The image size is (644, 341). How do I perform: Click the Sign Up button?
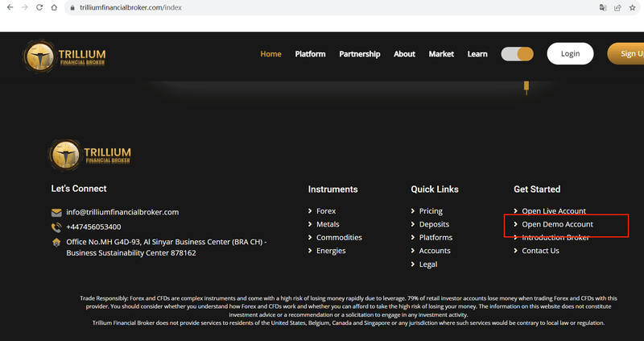pyautogui.click(x=626, y=53)
